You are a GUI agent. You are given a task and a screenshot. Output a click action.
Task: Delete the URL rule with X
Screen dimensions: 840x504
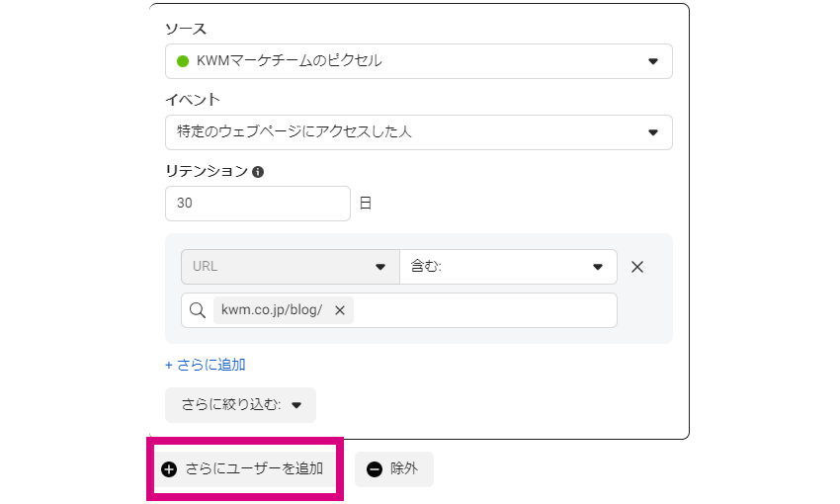click(x=637, y=267)
